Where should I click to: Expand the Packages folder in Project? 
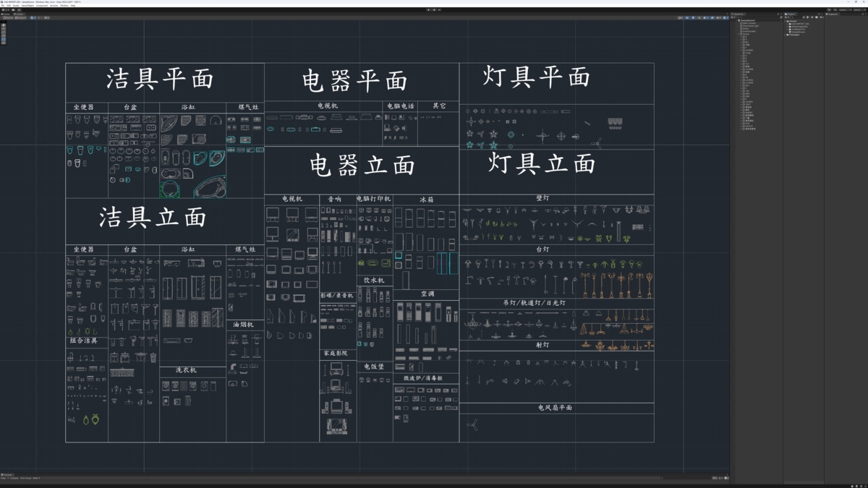[786, 35]
